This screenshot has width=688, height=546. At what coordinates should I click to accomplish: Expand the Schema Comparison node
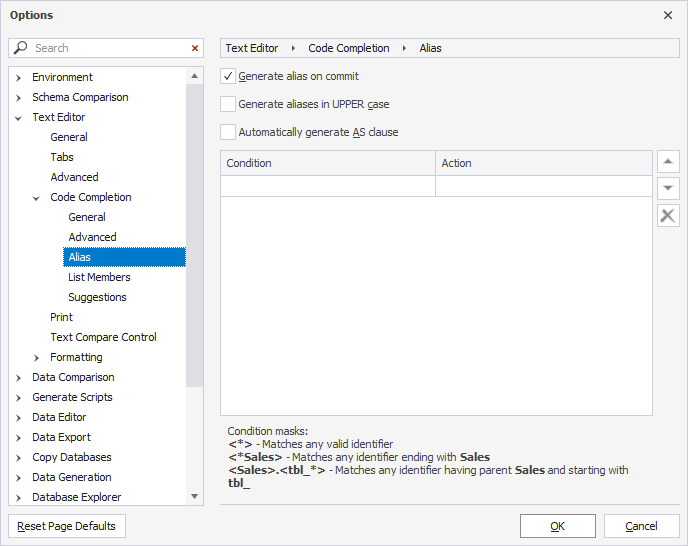18,98
